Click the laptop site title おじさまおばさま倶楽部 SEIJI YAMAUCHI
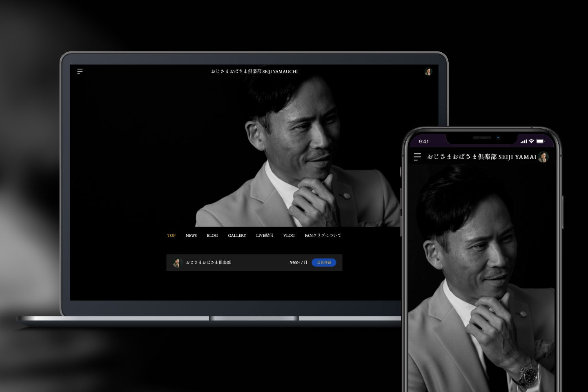This screenshot has width=588, height=392. [254, 71]
